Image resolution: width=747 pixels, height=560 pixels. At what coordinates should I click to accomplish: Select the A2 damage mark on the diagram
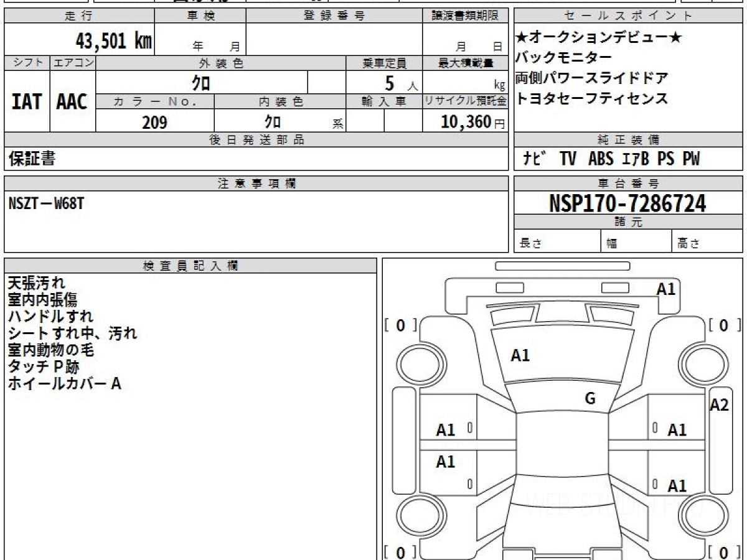coord(720,405)
